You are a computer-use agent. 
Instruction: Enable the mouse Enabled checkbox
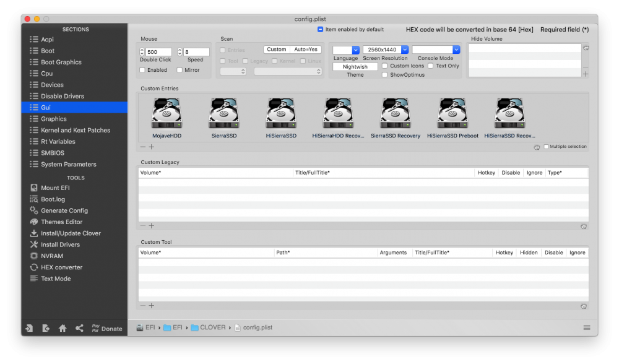pos(142,70)
